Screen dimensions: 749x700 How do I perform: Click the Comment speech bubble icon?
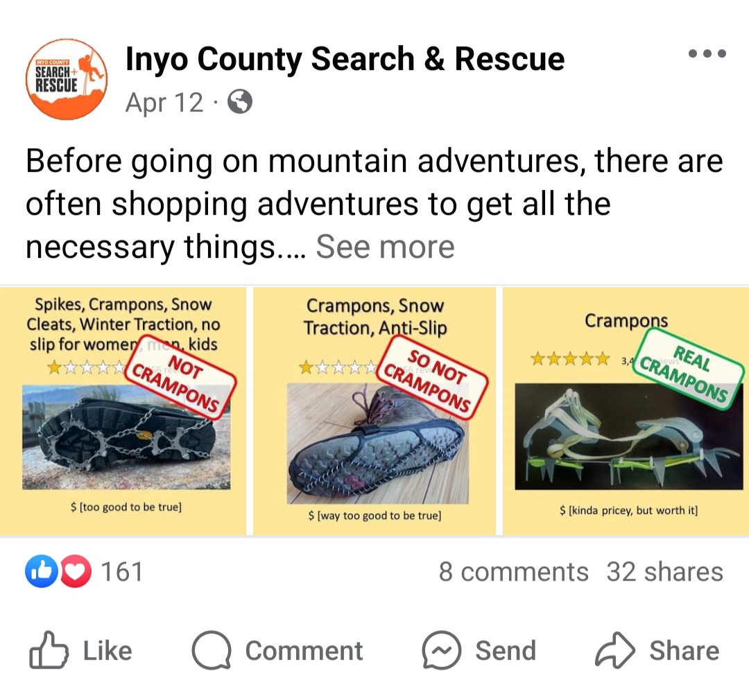(211, 650)
